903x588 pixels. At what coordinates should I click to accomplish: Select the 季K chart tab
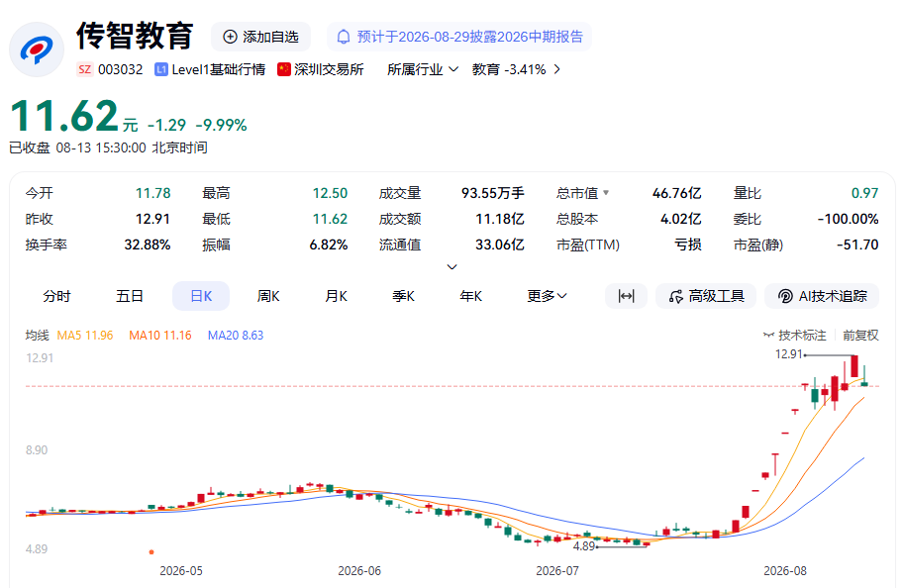(x=404, y=296)
